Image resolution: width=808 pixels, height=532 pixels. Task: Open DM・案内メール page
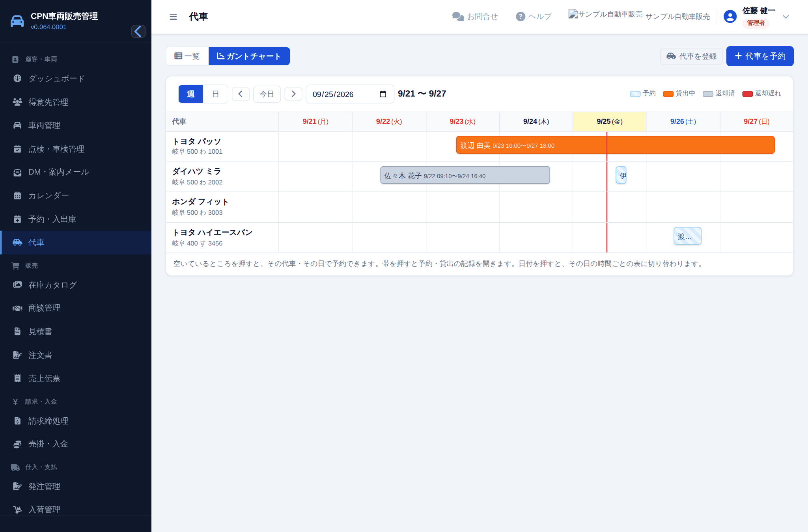[76, 172]
